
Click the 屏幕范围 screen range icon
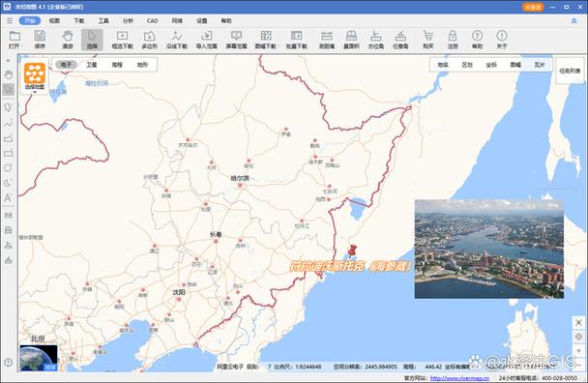click(236, 36)
